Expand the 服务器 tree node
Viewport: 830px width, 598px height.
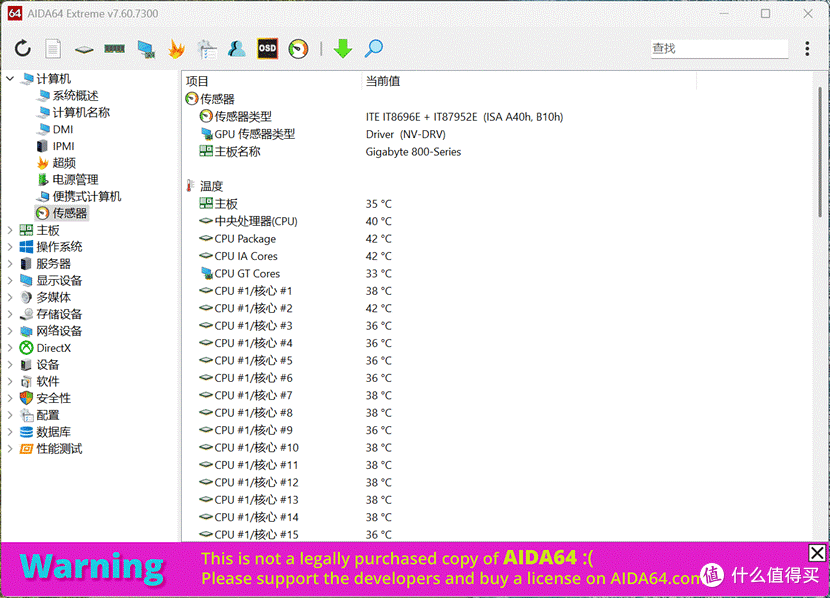tap(10, 264)
